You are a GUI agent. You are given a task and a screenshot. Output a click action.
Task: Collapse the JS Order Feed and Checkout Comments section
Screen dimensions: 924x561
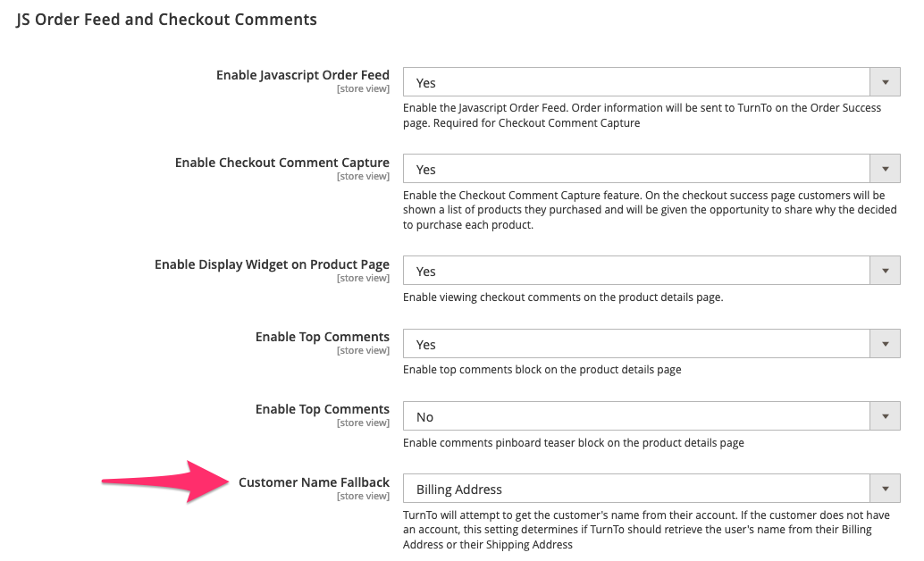167,19
